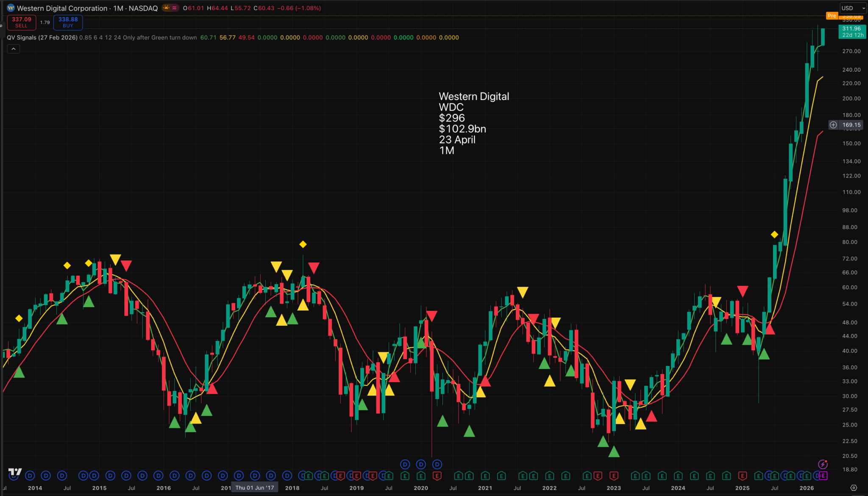Click the plus icon beside 169.15 price
The height and width of the screenshot is (496, 868).
[x=833, y=125]
